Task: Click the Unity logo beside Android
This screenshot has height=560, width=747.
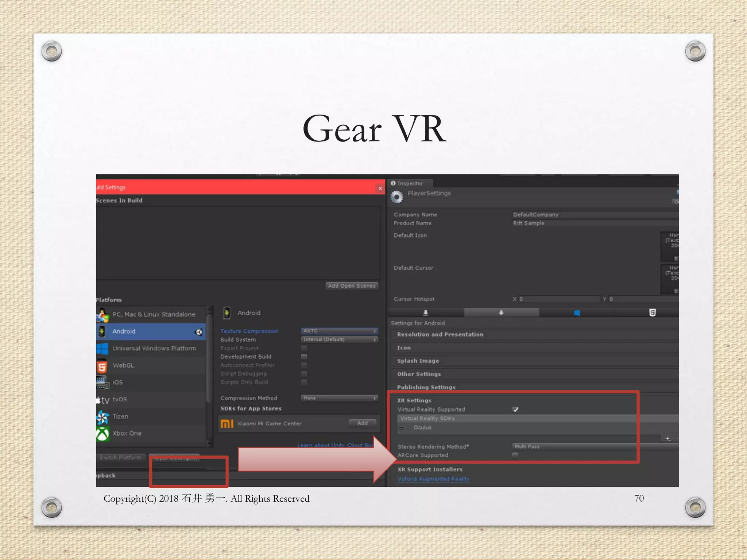Action: (199, 332)
